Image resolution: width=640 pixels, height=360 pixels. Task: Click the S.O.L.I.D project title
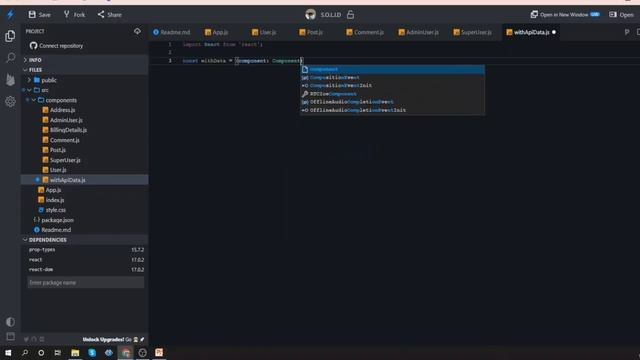[x=331, y=15]
